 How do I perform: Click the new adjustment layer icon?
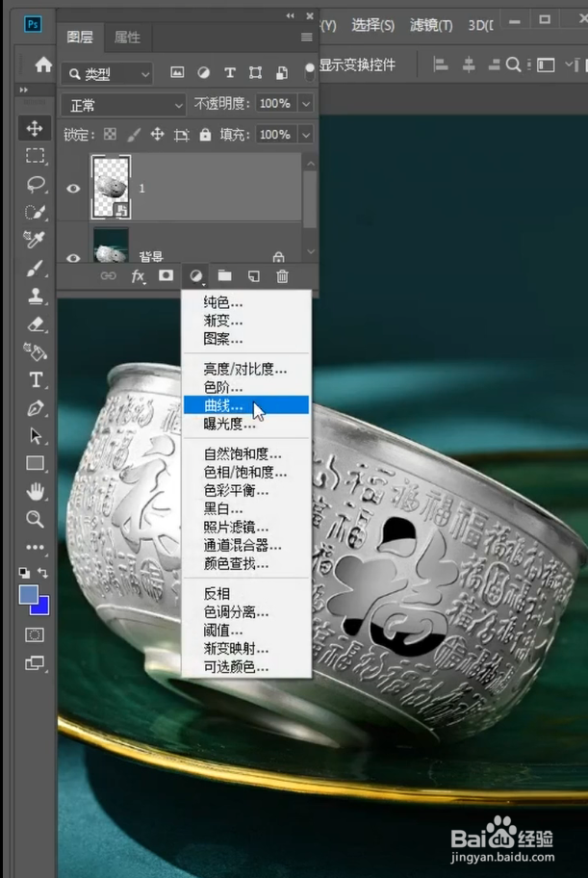click(x=195, y=275)
